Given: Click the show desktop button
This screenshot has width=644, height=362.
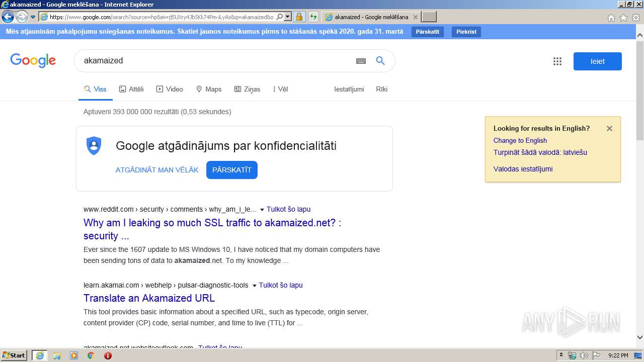Looking at the screenshot, I should click(x=639, y=355).
